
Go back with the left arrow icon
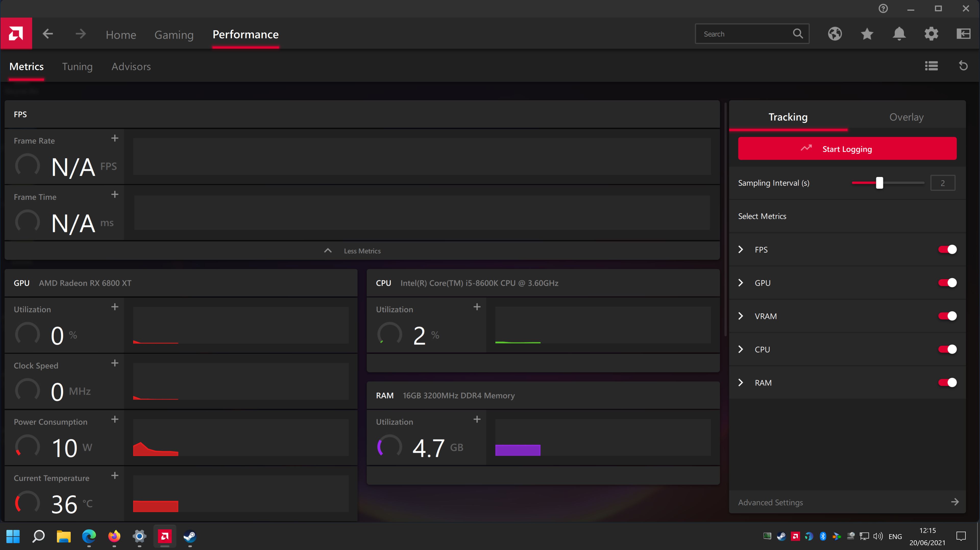(x=48, y=34)
